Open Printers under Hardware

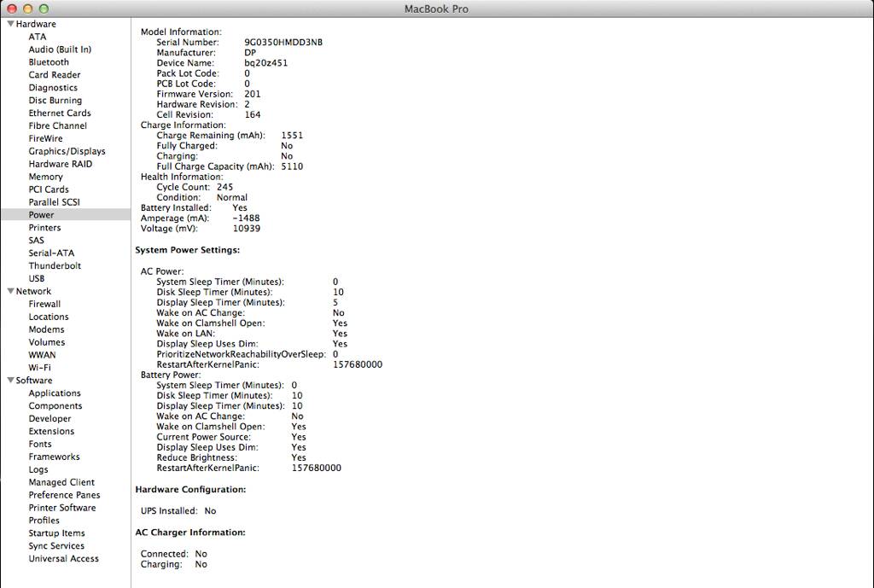(44, 227)
